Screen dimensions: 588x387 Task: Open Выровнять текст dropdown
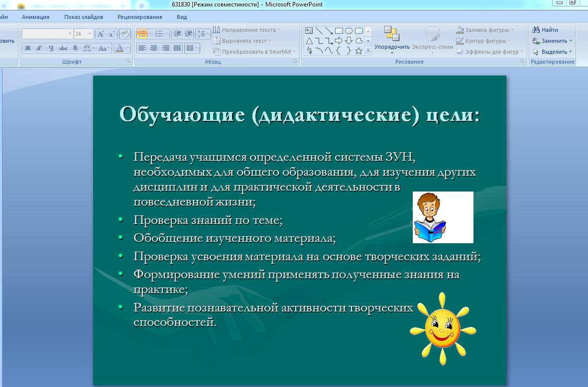(242, 41)
